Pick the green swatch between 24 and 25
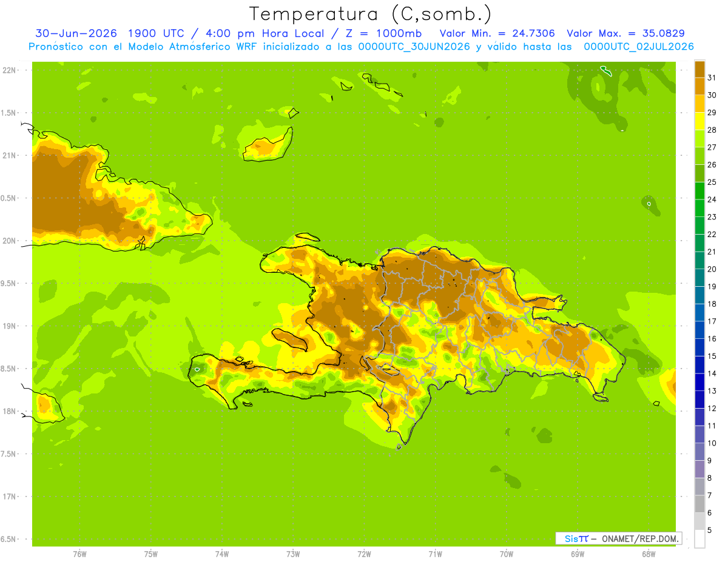 click(699, 190)
